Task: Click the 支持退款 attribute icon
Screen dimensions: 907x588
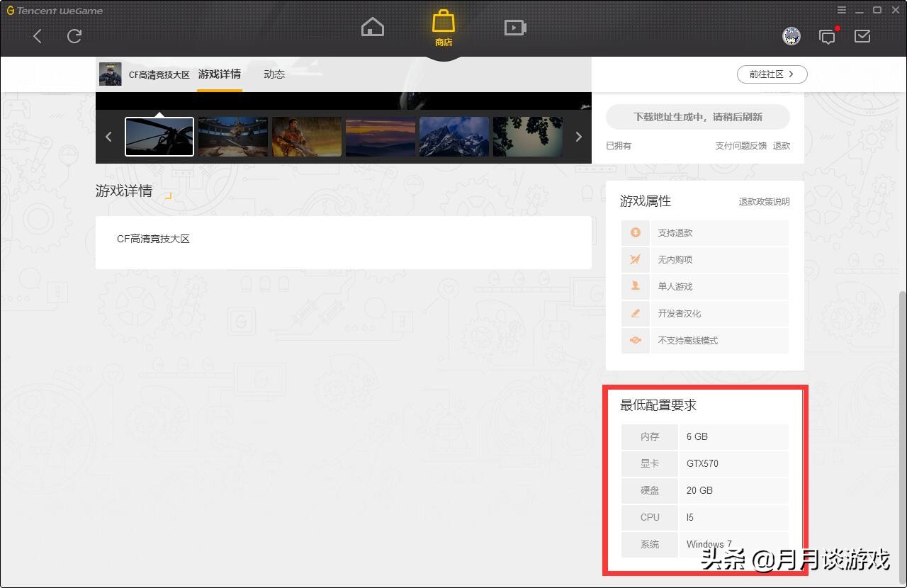Action: [635, 232]
